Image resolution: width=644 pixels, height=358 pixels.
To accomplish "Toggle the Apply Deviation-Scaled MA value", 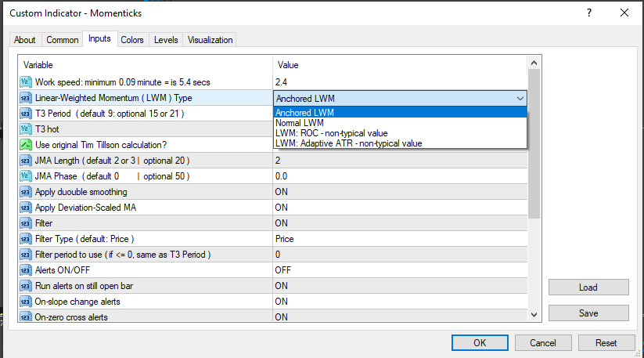I will tap(399, 208).
